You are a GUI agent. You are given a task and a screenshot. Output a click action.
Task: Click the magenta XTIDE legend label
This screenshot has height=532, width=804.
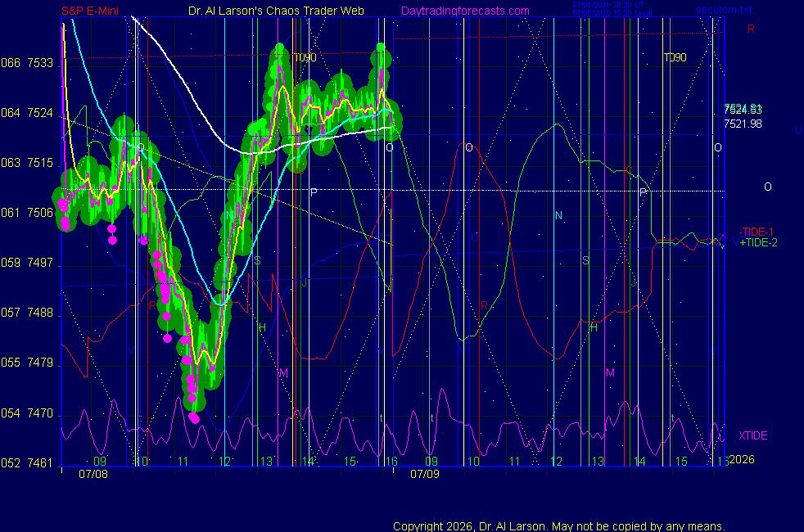coord(752,435)
